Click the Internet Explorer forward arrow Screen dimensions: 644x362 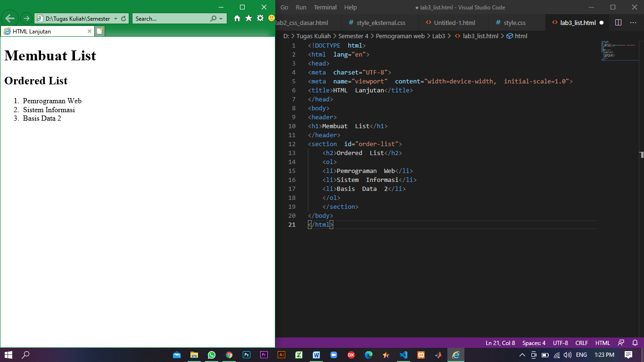coord(26,18)
